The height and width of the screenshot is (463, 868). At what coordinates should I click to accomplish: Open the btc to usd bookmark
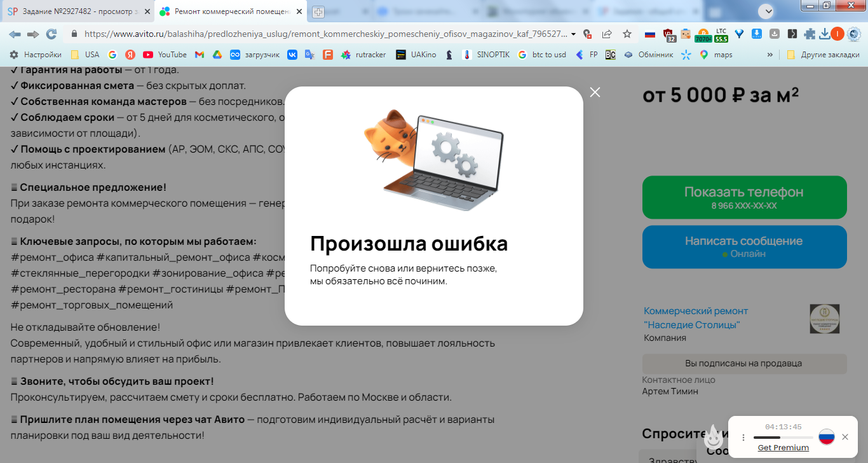tap(541, 55)
